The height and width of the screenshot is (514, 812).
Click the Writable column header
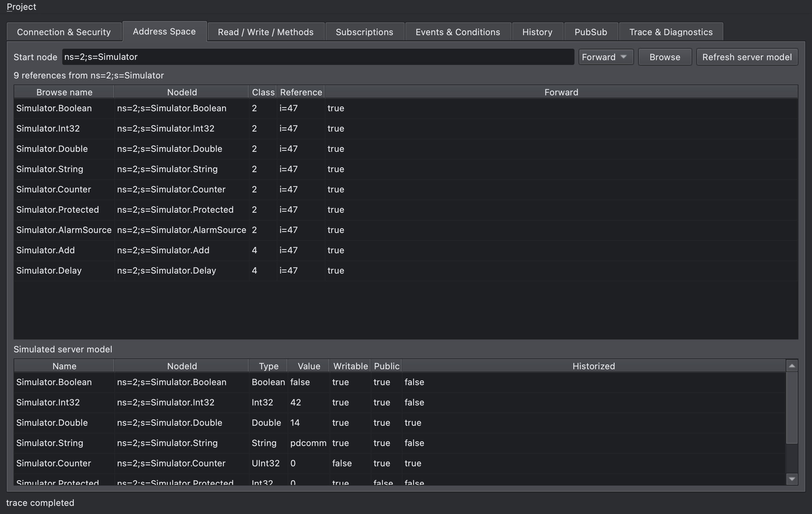point(350,366)
